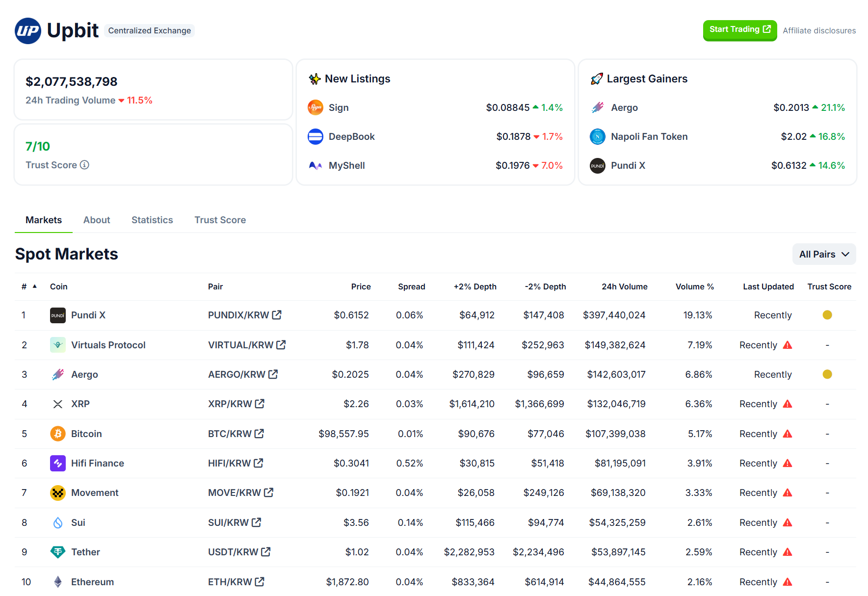The width and height of the screenshot is (868, 596).
Task: Click the DeepBook coin icon
Action: tap(316, 136)
